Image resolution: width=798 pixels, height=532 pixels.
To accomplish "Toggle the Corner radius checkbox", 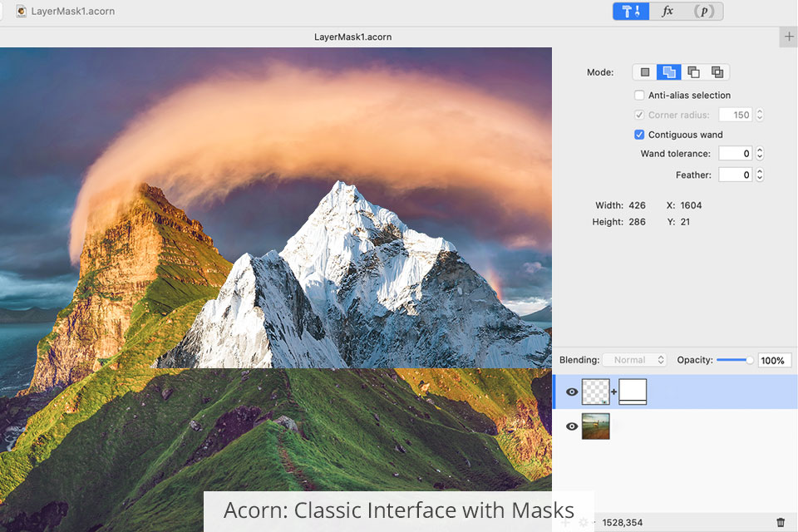I will point(639,115).
